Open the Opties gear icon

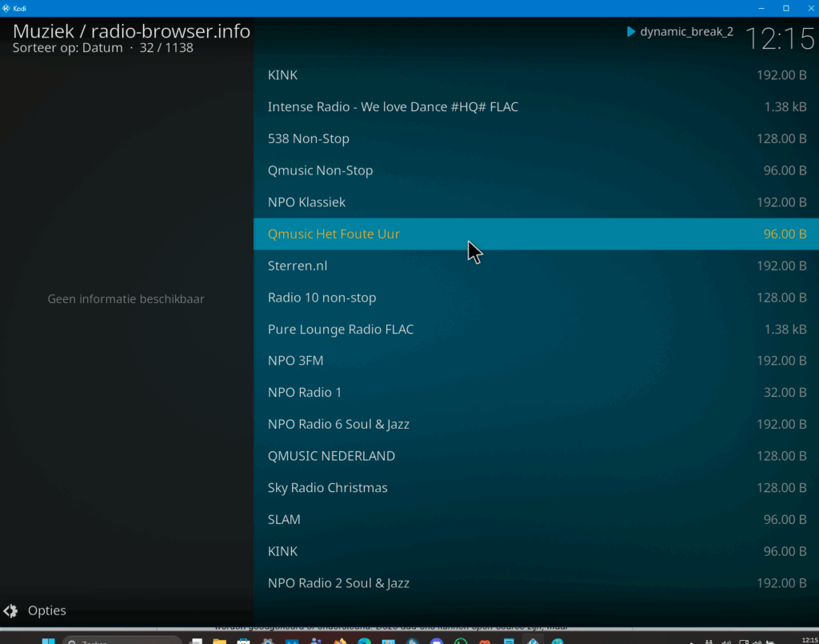tap(10, 611)
